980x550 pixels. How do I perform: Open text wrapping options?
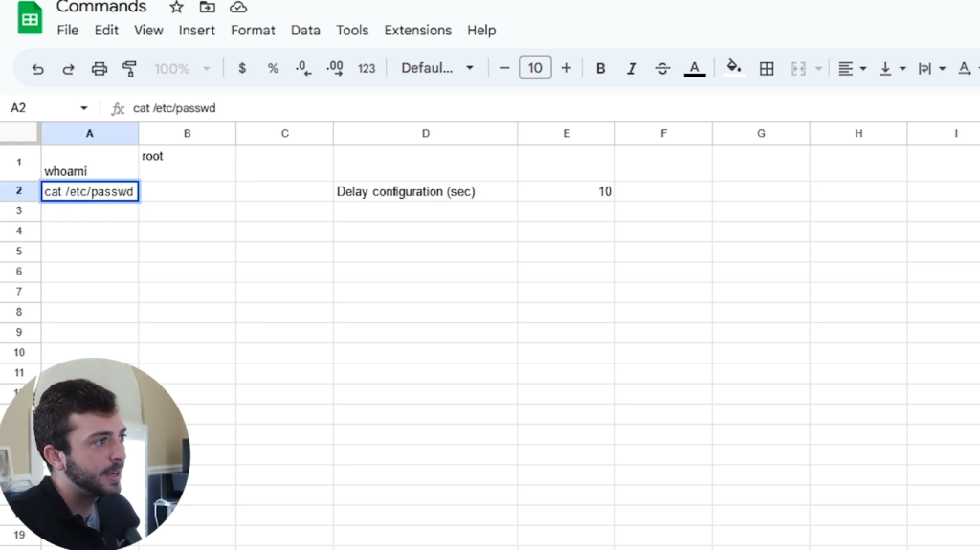(x=931, y=68)
